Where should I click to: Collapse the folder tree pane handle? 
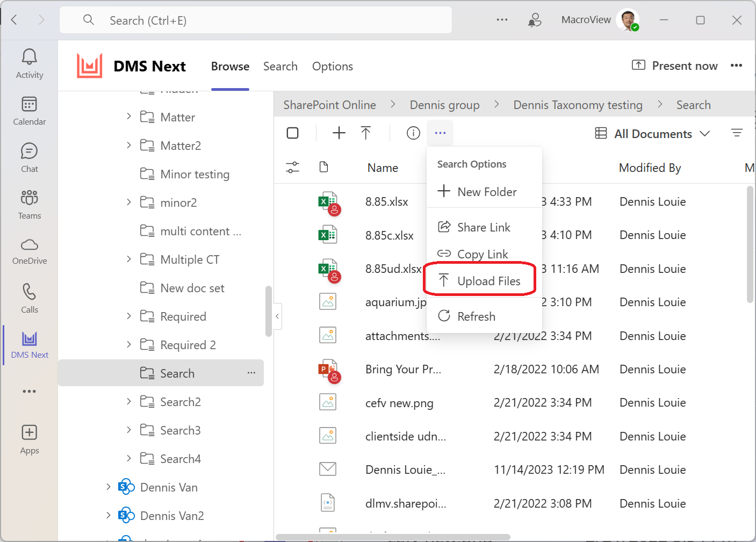click(277, 316)
